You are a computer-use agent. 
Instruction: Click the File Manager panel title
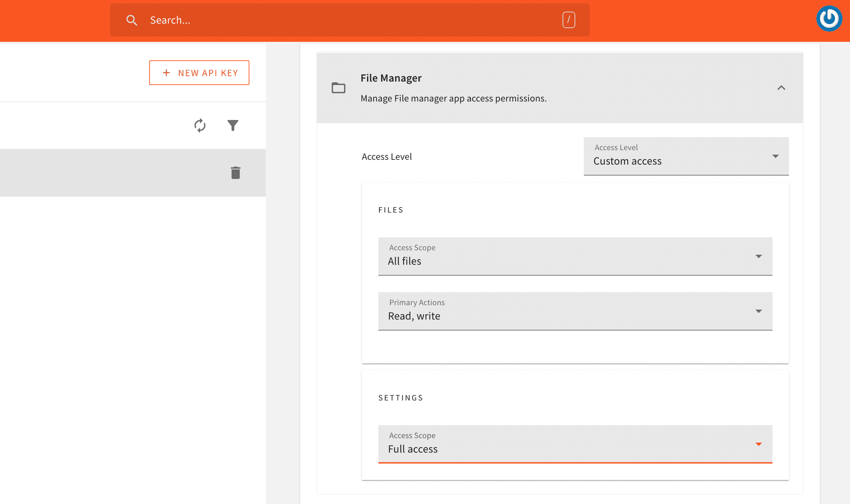[x=391, y=78]
